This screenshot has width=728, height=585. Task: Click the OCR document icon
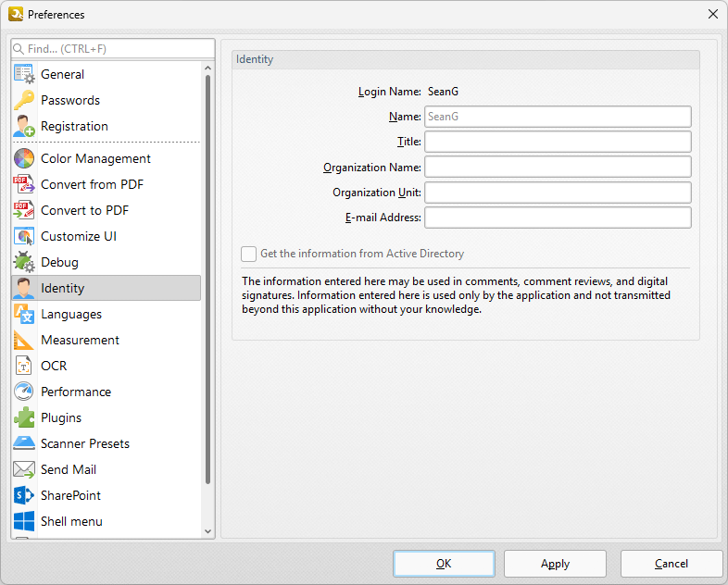coord(24,366)
